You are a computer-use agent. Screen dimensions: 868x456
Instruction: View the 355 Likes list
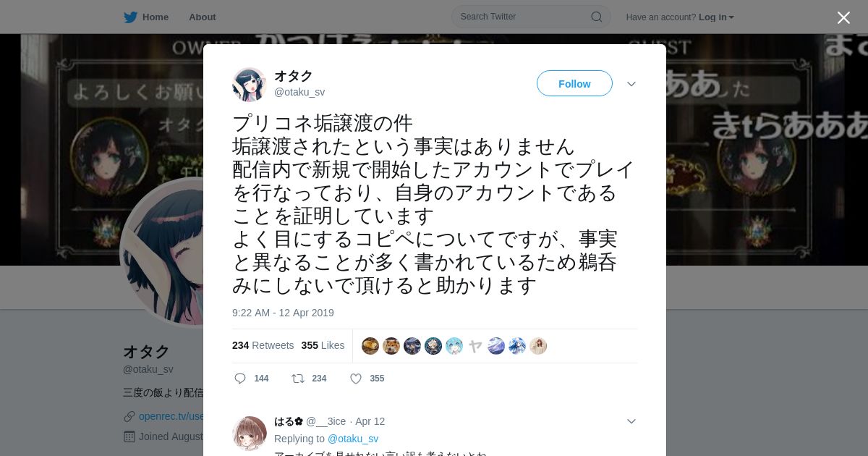tap(323, 345)
